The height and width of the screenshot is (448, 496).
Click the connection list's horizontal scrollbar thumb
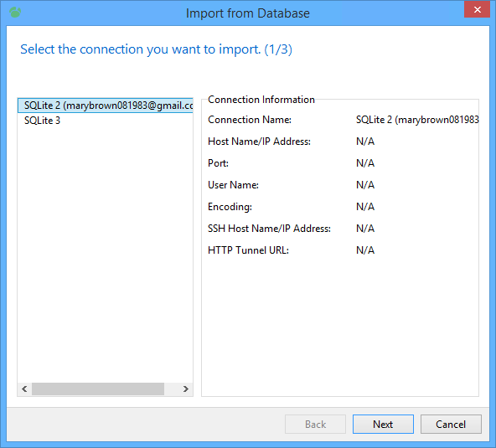pyautogui.click(x=98, y=389)
